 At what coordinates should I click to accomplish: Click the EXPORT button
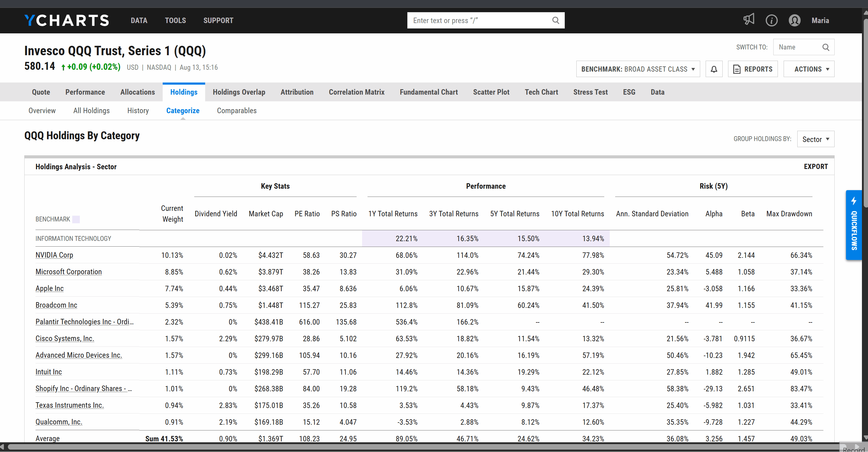[x=815, y=166]
